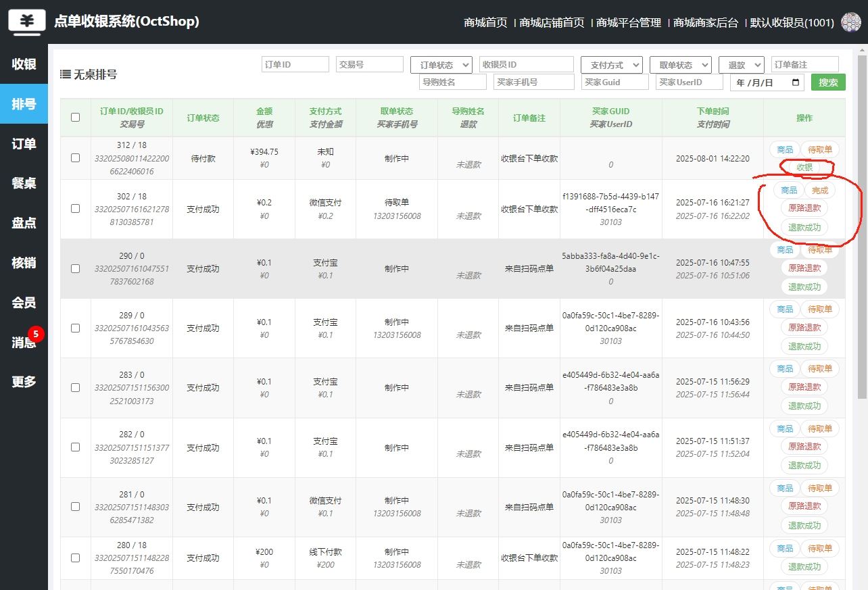
Task: Click amount ¥394.75 in order 312
Action: click(x=264, y=152)
